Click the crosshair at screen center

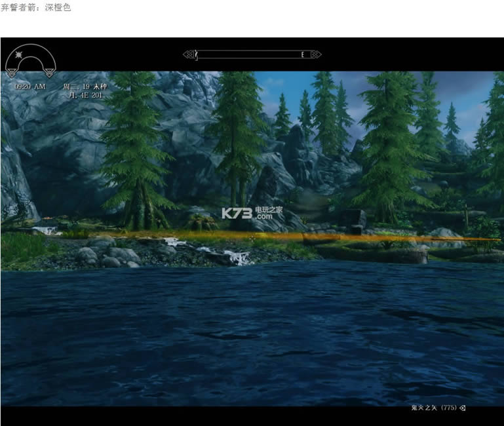click(252, 239)
